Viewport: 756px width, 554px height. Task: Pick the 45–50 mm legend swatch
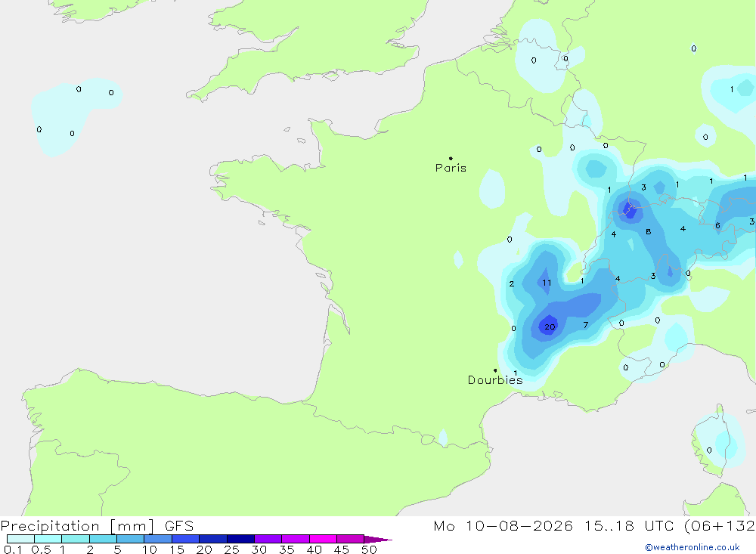(350, 539)
